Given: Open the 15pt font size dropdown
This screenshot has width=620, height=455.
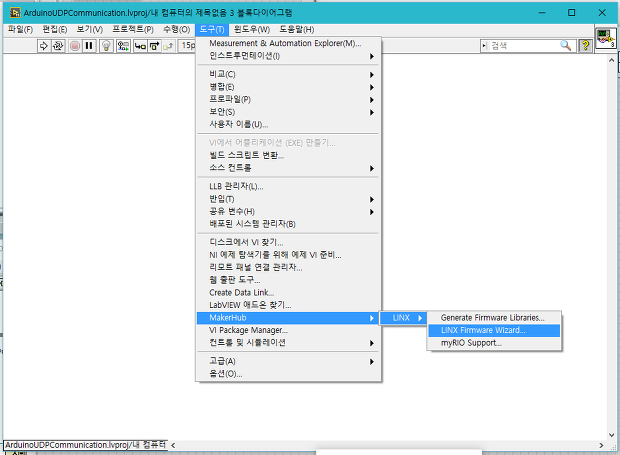Looking at the screenshot, I should coord(187,46).
